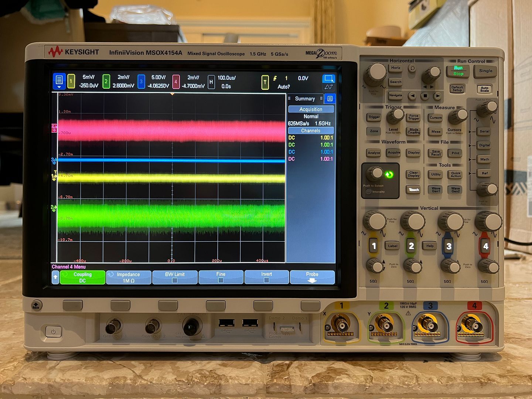This screenshot has width=532, height=399.
Task: Tap the blue channel 3 badge
Action: point(141,82)
